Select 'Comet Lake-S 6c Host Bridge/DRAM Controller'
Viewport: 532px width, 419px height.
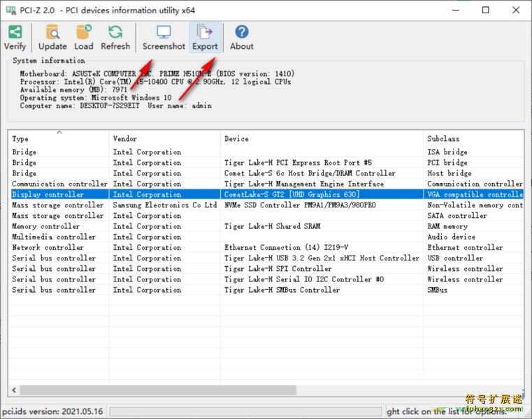pyautogui.click(x=310, y=173)
